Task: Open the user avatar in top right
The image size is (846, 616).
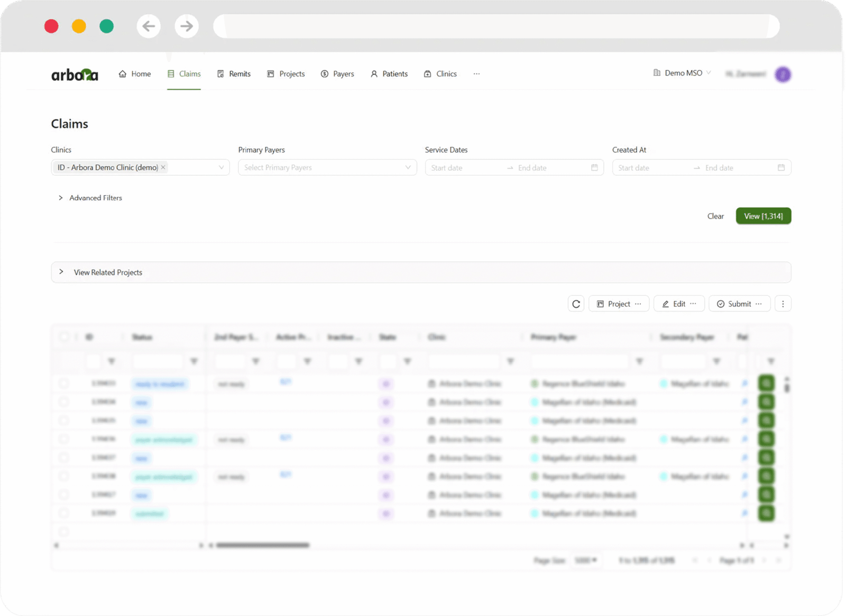Action: (783, 75)
